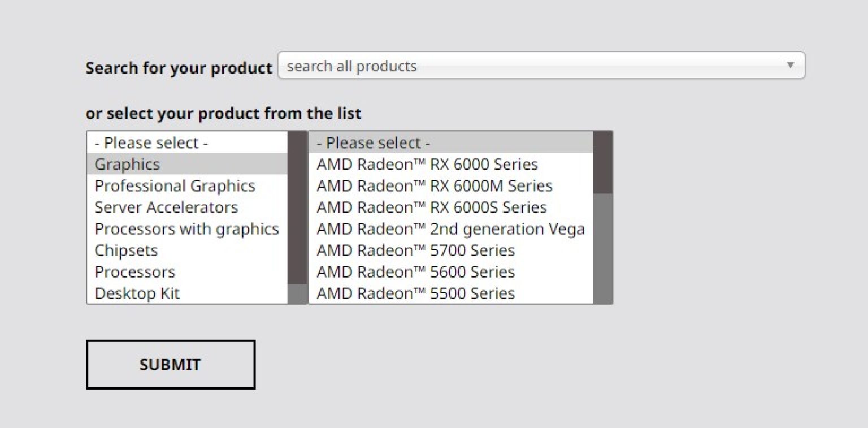This screenshot has width=868, height=428.
Task: Pick AMD Radeon RX 6000S Series
Action: point(431,207)
